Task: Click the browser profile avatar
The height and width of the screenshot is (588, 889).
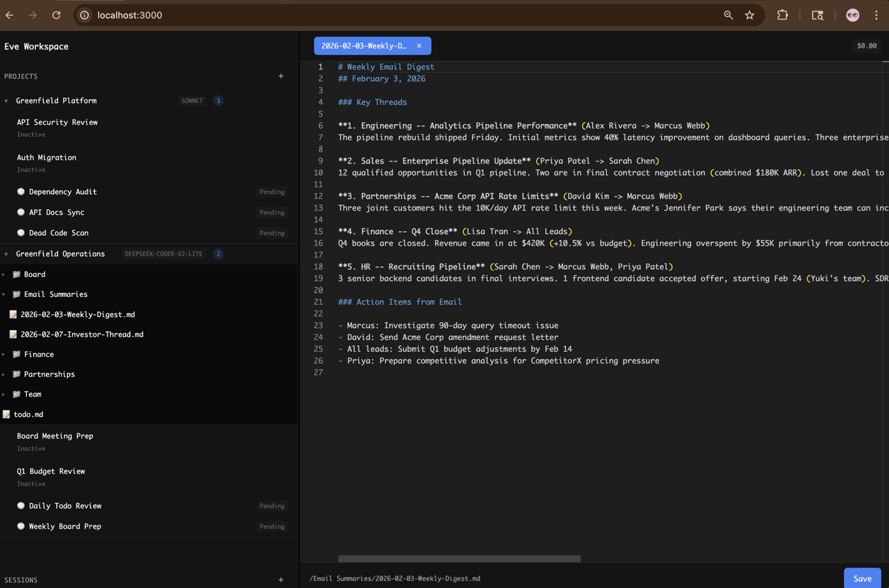Action: 852,15
